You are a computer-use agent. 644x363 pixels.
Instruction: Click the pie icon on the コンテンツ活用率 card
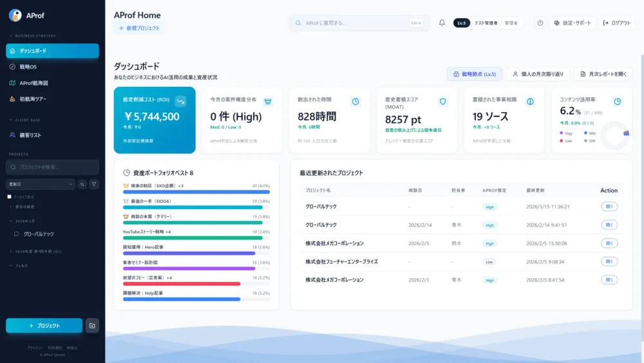click(618, 101)
